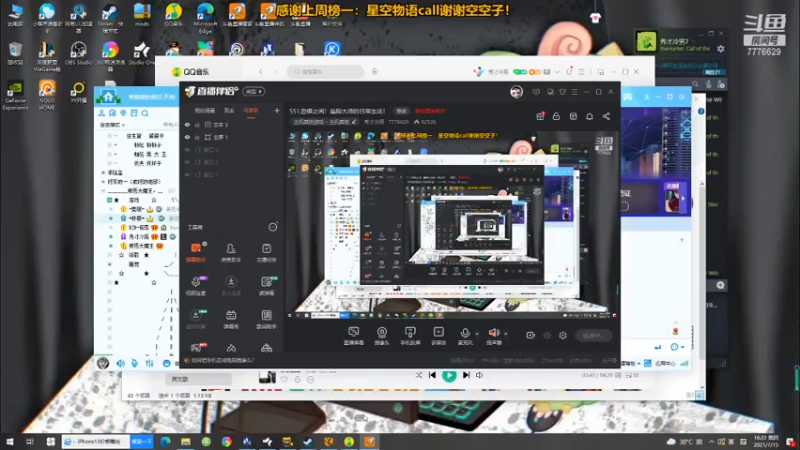Click the start streaming button
The image size is (800, 450).
click(x=593, y=335)
